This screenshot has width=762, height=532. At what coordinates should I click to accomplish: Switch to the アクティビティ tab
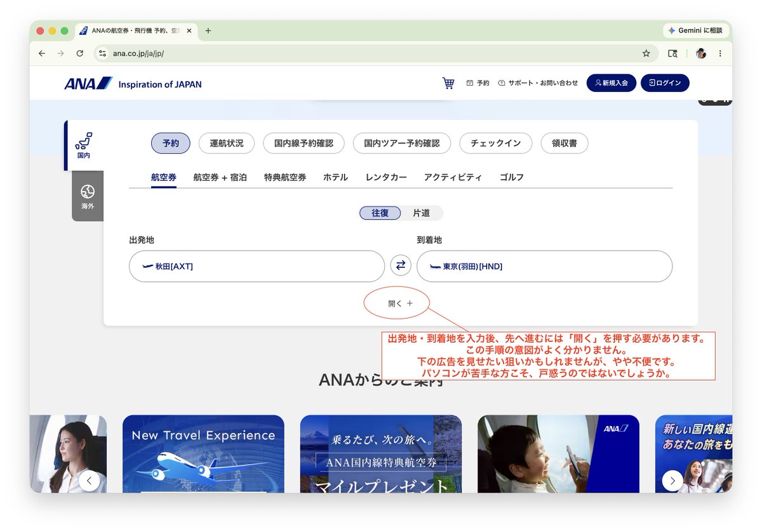(453, 178)
